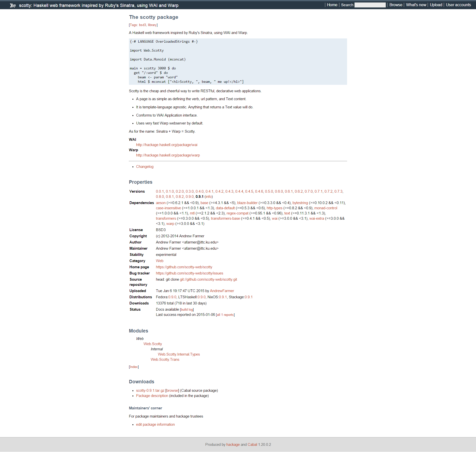Viewport: 476px width, 452px height.
Task: Click the library tag link
Action: 152,25
